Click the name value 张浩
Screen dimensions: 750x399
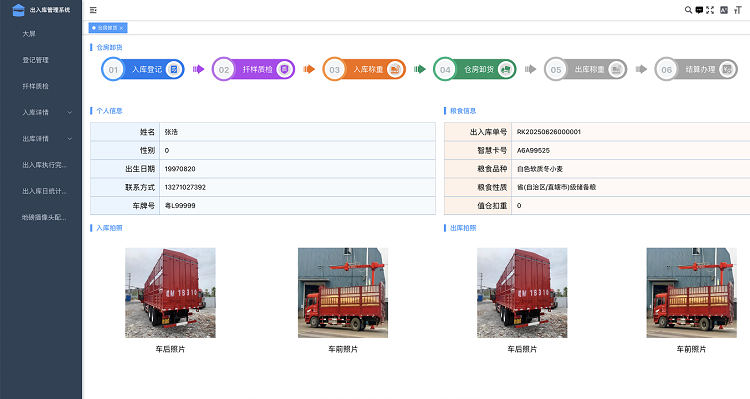click(x=171, y=132)
